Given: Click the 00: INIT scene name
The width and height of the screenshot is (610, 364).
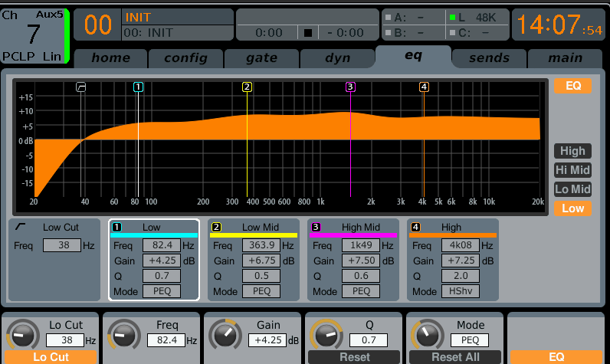Looking at the screenshot, I should coord(149,33).
